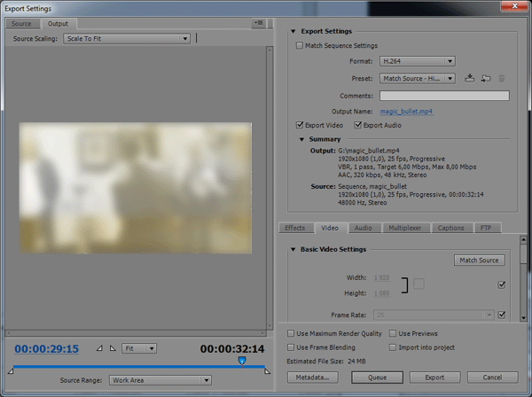Select the Video tab
The height and width of the screenshot is (397, 532).
[x=330, y=228]
